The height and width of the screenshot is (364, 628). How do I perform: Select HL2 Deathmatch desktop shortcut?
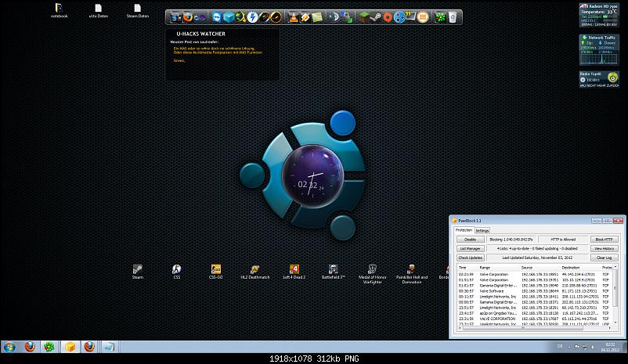(x=254, y=272)
